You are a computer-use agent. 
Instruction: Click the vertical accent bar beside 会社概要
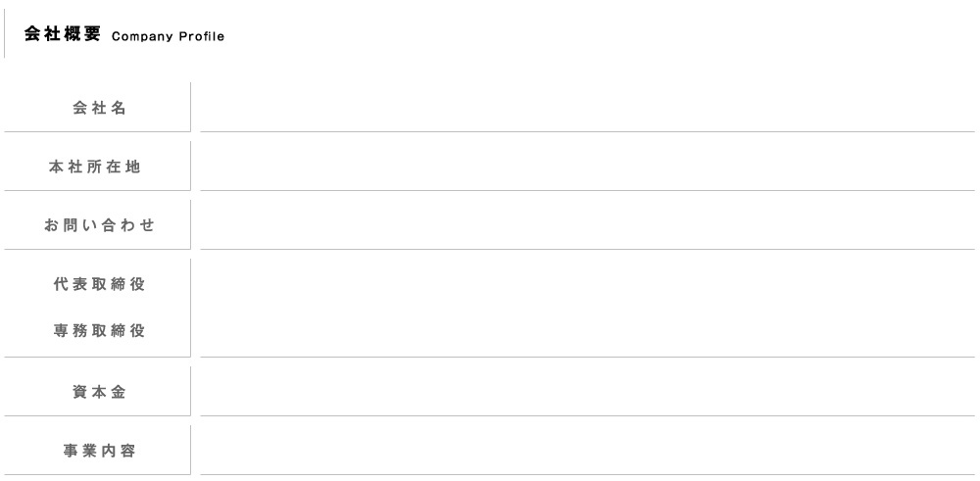point(5,34)
